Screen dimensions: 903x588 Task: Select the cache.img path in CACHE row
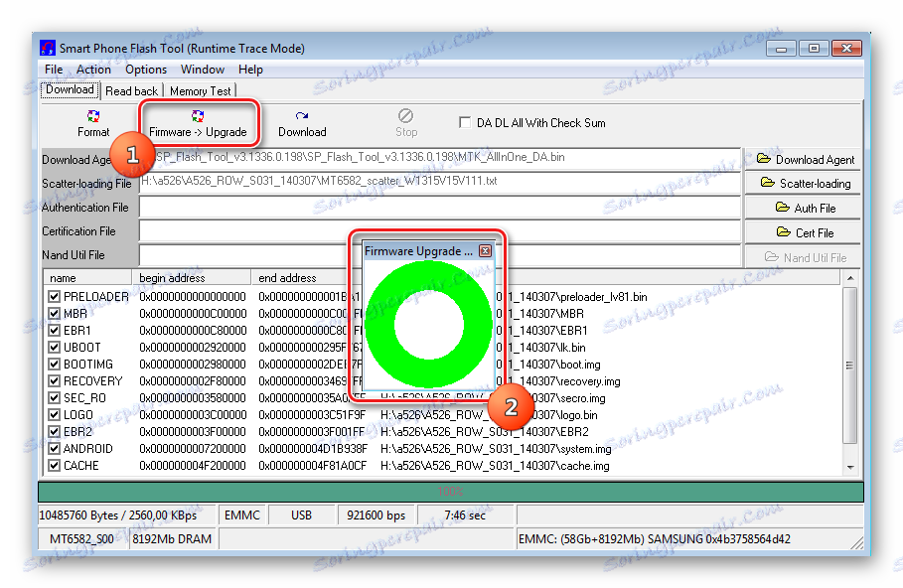pyautogui.click(x=495, y=465)
